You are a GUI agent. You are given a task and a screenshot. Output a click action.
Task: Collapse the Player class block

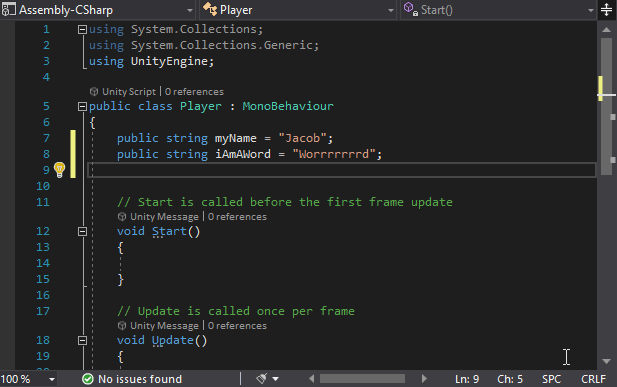coord(82,106)
